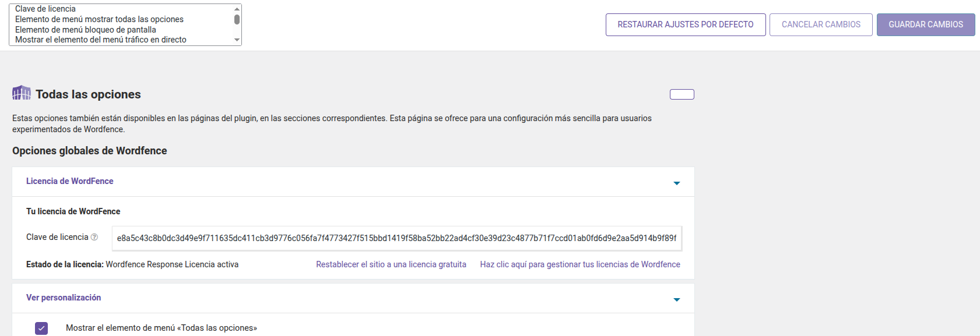The height and width of the screenshot is (336, 980).
Task: Click the Mostrar el elemento de menú «Todas las opciones» label
Action: (161, 328)
